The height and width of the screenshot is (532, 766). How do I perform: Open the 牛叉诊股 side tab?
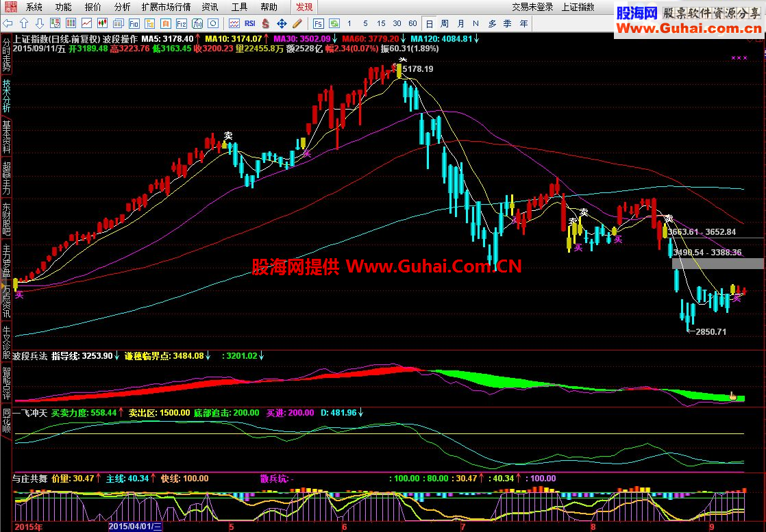(x=6, y=342)
